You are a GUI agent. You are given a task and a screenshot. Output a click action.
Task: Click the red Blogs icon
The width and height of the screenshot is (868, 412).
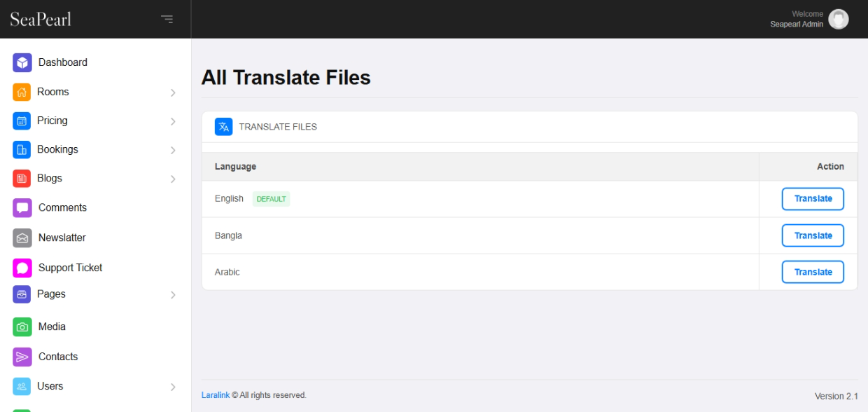point(22,179)
